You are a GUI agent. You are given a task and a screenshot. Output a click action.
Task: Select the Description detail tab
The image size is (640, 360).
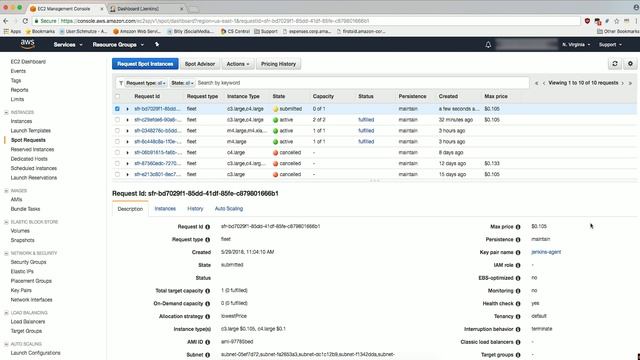130,209
